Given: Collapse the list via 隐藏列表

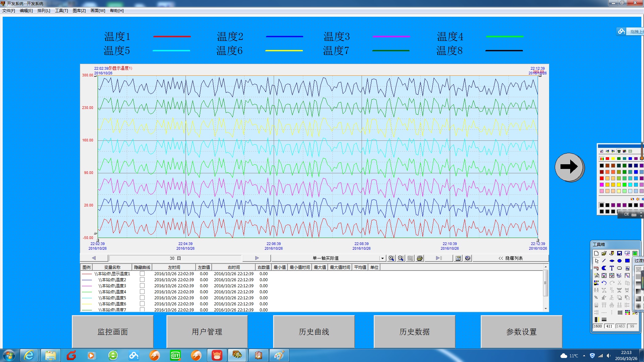Looking at the screenshot, I should click(511, 258).
